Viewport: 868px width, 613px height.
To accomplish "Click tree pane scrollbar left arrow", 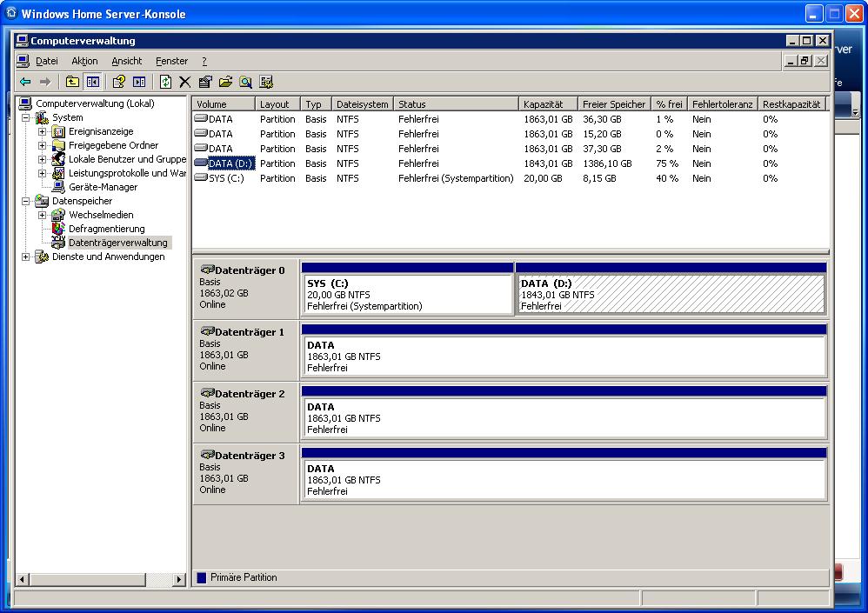I will pyautogui.click(x=23, y=580).
